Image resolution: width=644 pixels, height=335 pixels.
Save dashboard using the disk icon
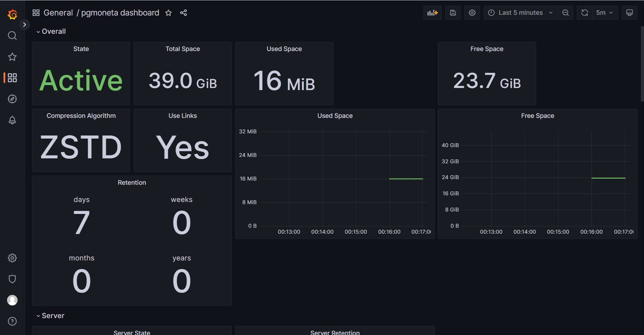[453, 13]
